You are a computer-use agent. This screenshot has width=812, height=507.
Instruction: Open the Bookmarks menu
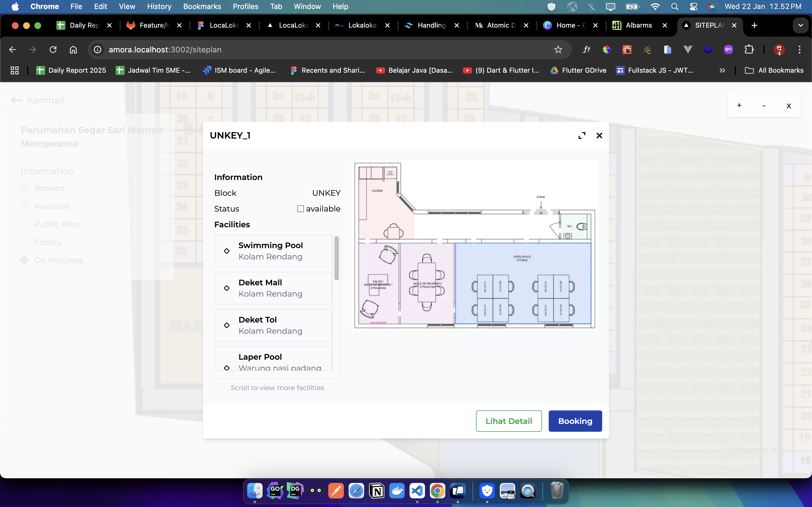202,6
